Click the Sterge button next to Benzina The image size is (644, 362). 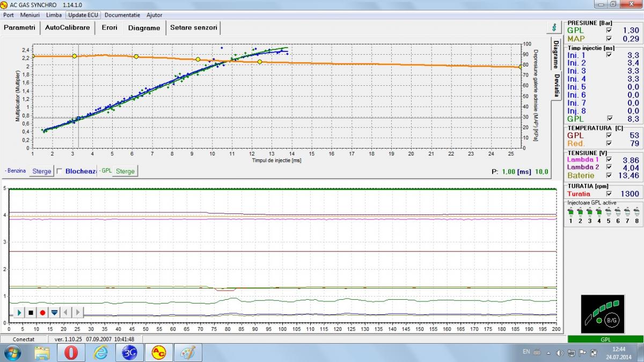[x=42, y=171]
